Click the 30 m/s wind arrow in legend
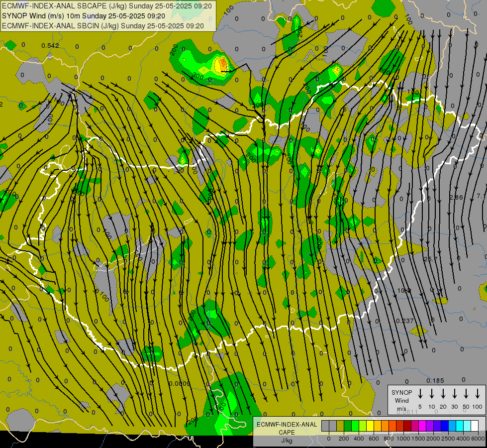 pos(454,394)
